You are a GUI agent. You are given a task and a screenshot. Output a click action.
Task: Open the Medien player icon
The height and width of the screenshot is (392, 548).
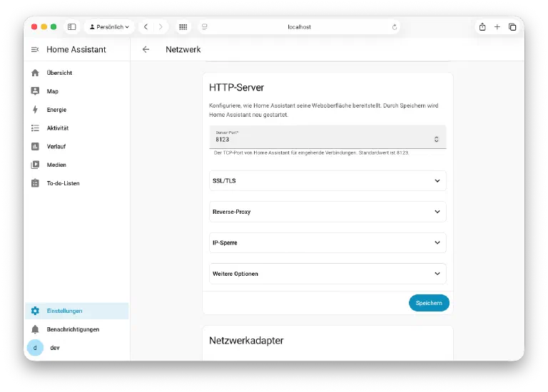[x=35, y=165]
